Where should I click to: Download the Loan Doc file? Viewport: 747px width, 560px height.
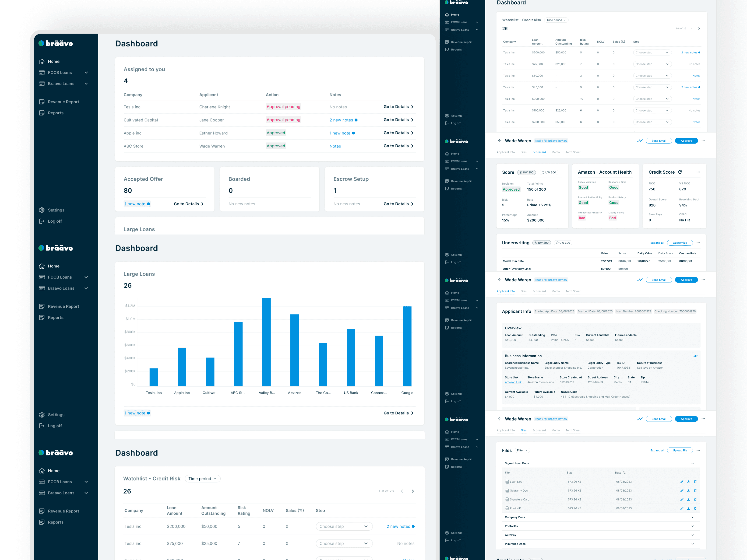coord(689,482)
